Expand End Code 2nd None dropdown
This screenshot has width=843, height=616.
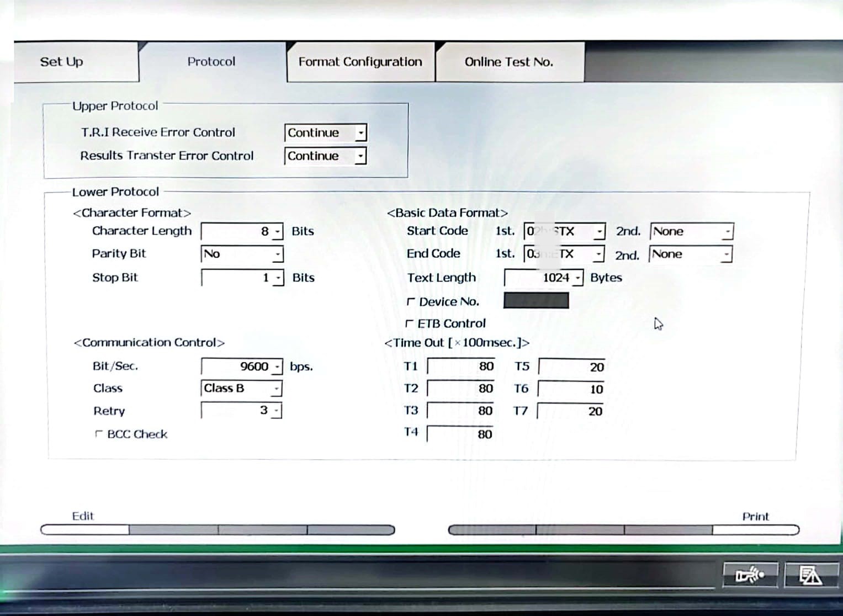[x=727, y=255]
